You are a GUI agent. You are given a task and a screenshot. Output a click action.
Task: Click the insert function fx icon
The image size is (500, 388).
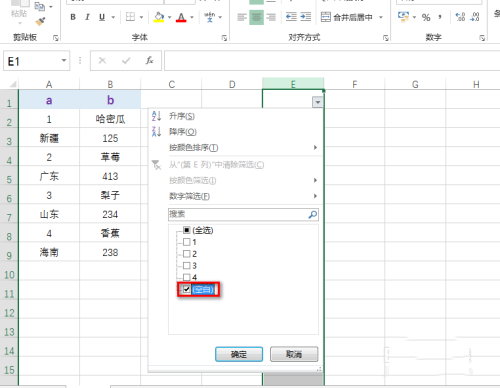150,61
